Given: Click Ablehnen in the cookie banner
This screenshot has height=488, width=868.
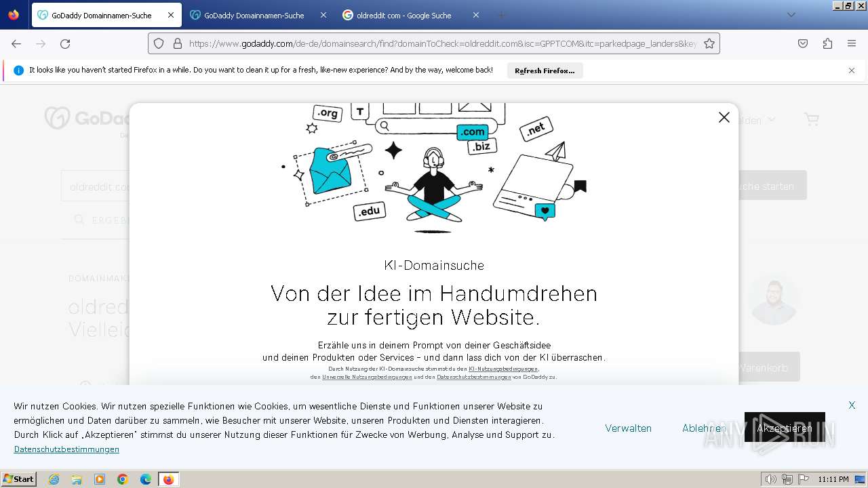Looking at the screenshot, I should pyautogui.click(x=704, y=428).
